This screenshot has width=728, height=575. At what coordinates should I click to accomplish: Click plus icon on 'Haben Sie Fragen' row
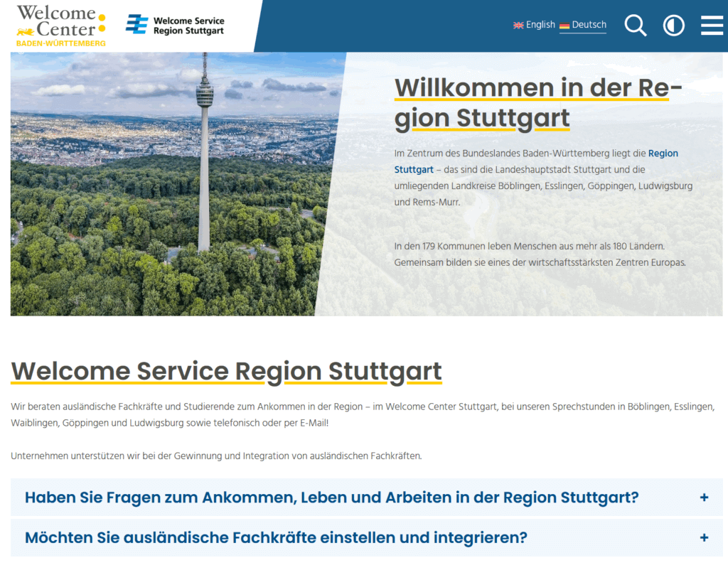coord(704,498)
